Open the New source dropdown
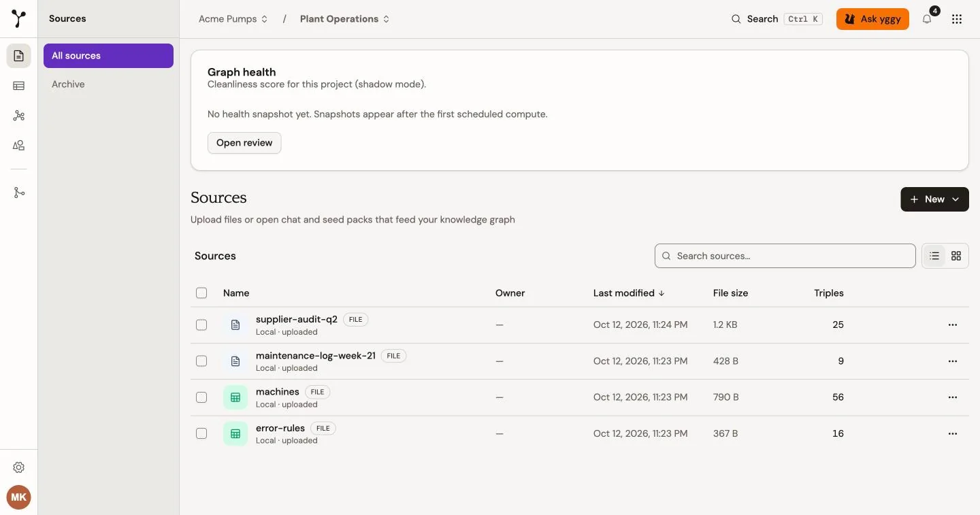980x515 pixels. [934, 199]
